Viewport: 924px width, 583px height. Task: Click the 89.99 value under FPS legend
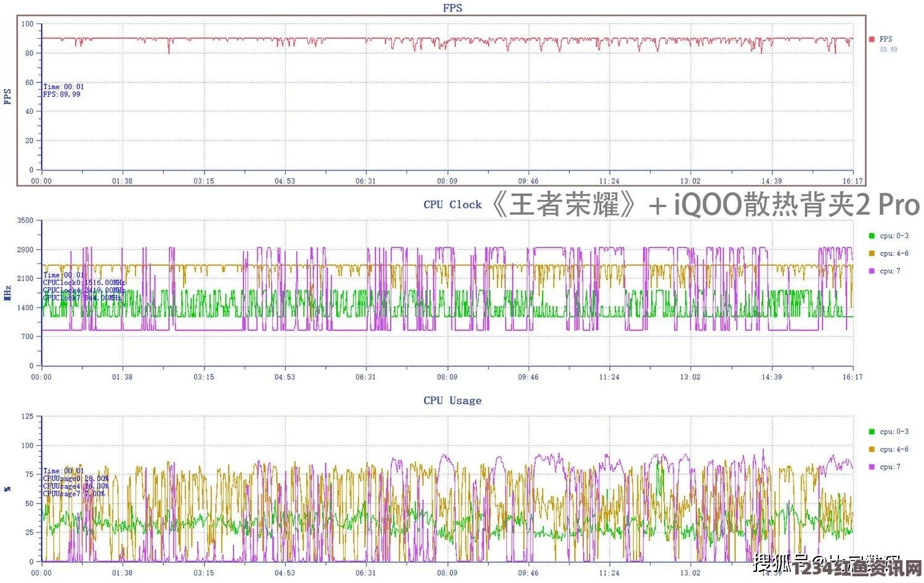pyautogui.click(x=888, y=49)
